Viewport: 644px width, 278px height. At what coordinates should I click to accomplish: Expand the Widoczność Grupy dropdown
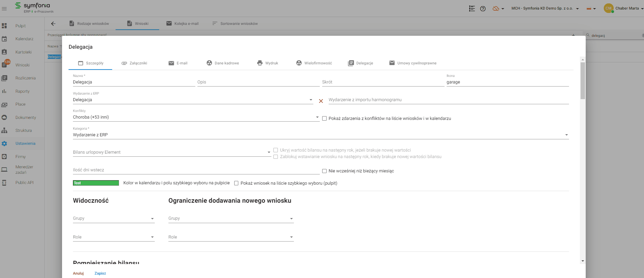pyautogui.click(x=114, y=218)
